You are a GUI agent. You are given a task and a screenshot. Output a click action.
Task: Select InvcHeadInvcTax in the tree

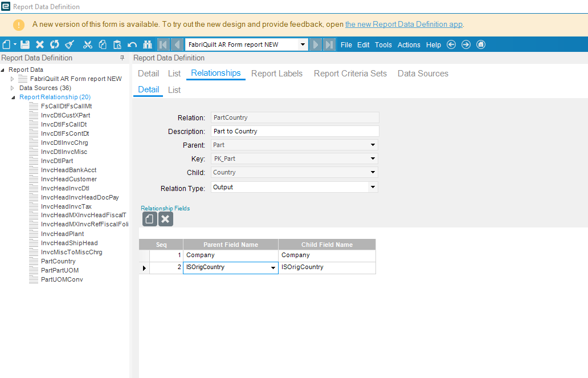(x=66, y=206)
